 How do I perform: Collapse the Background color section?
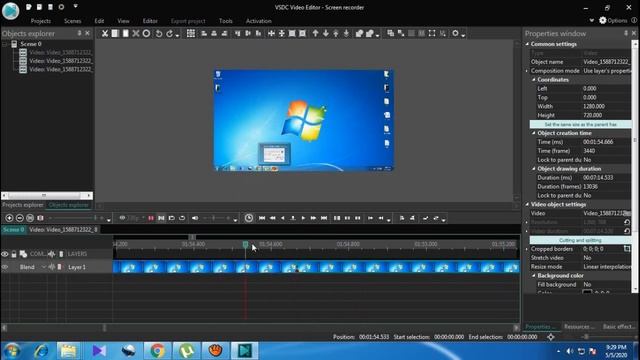tap(533, 276)
